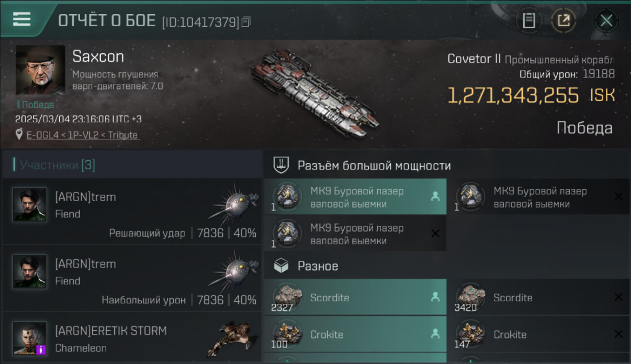Share the battle report via export icon
631x364 pixels.
click(x=564, y=21)
